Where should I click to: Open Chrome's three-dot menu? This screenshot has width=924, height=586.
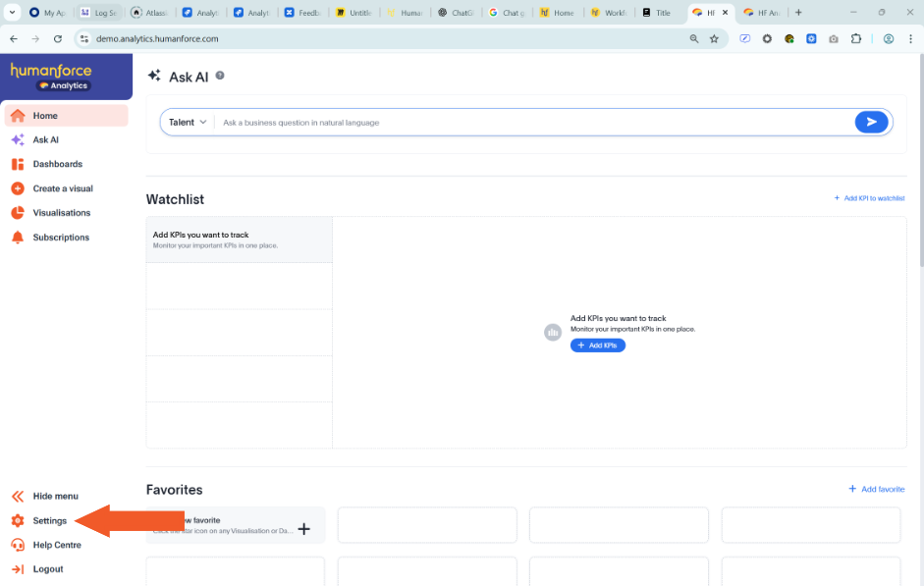click(x=910, y=39)
